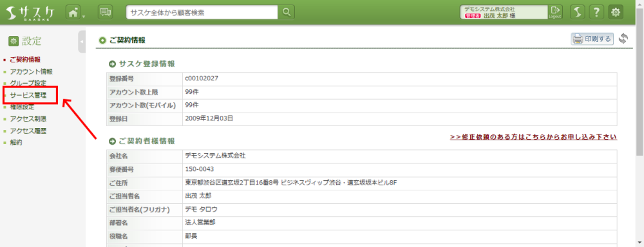This screenshot has height=247, width=644.
Task: Click the Logout icon
Action: [555, 12]
